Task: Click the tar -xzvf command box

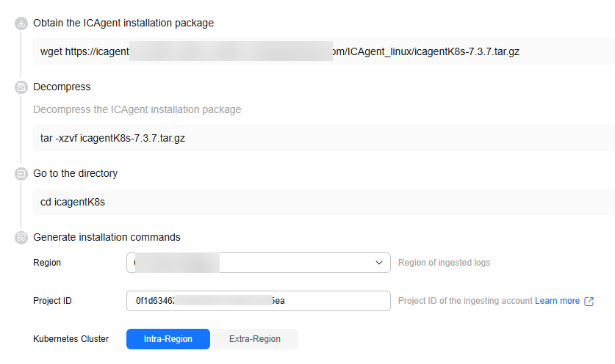Action: click(324, 138)
